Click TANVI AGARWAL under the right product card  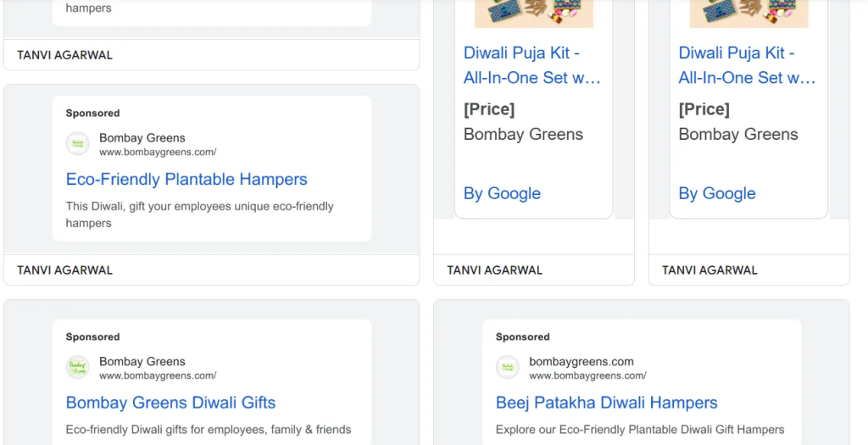click(x=709, y=270)
